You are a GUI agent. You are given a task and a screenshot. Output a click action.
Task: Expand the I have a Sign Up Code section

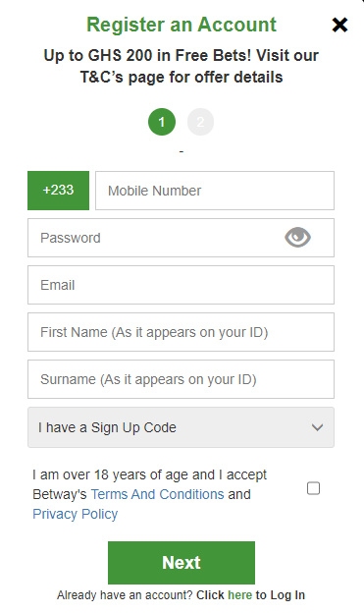click(181, 427)
